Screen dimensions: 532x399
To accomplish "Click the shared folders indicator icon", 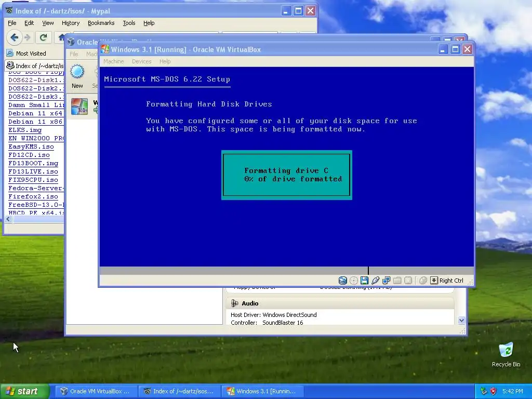I will pyautogui.click(x=397, y=280).
